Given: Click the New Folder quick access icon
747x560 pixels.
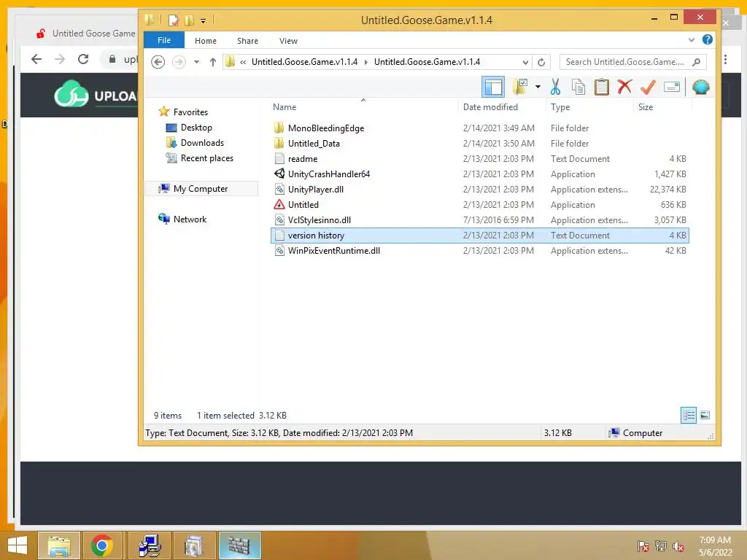Looking at the screenshot, I should pos(189,20).
